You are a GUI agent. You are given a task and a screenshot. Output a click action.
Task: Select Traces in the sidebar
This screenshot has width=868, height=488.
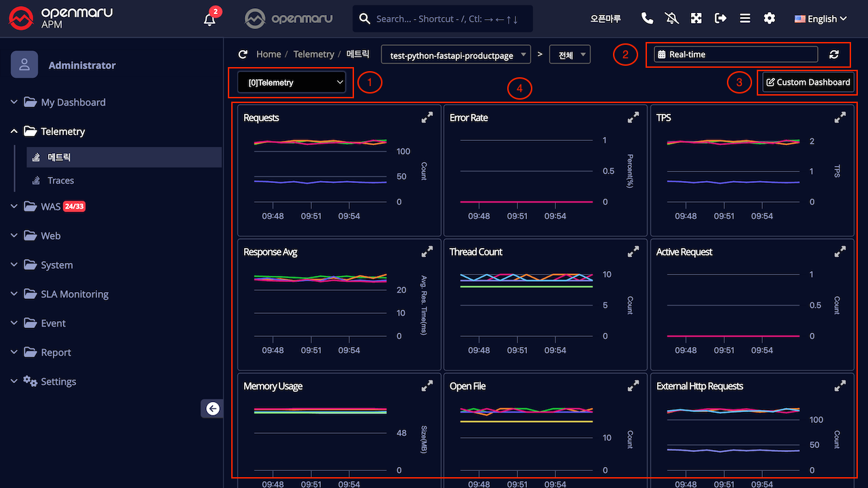60,180
